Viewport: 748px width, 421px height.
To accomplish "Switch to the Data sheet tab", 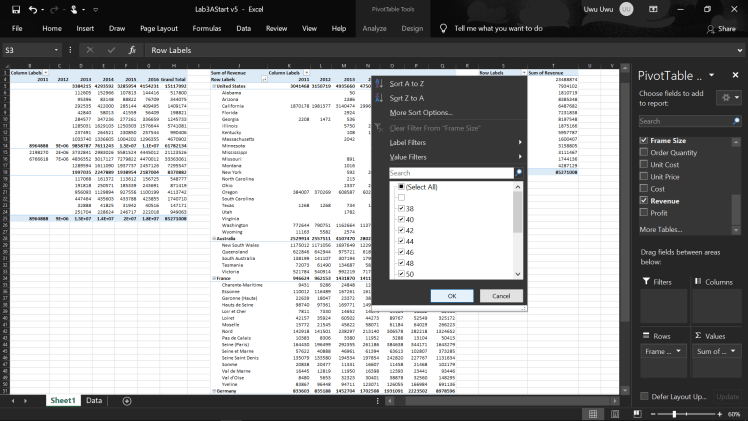I will tap(93, 400).
